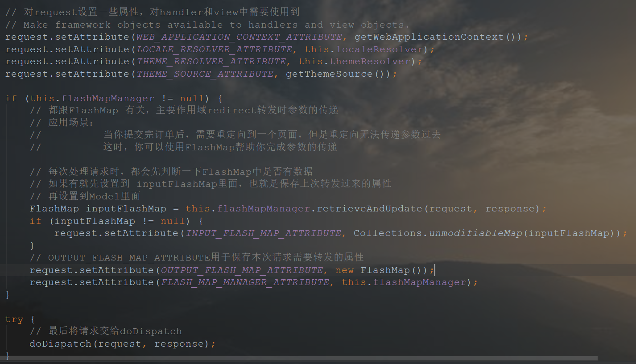Viewport: 636px width, 364px height.
Task: Click the THEME_RESOLVER_ATTRIBUTE constant
Action: pos(211,62)
